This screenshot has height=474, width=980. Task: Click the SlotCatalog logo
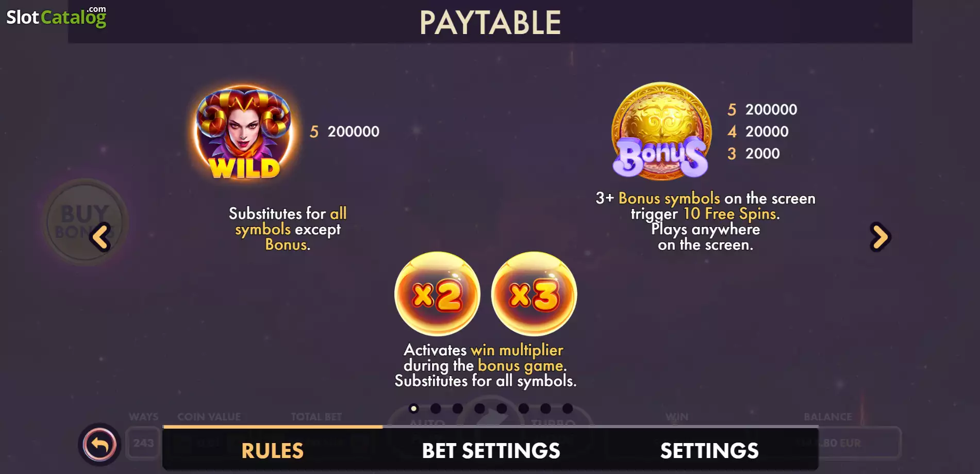[x=56, y=17]
